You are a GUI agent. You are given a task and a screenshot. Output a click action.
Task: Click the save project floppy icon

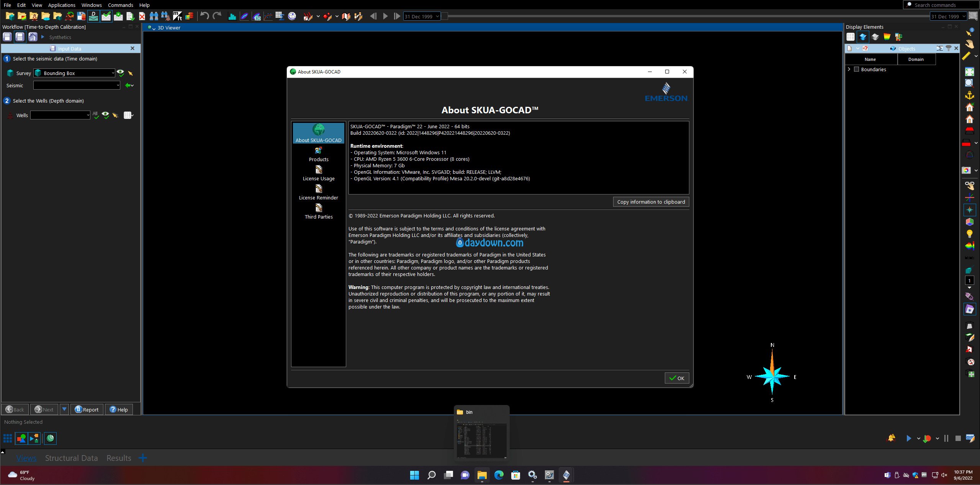pos(81,16)
